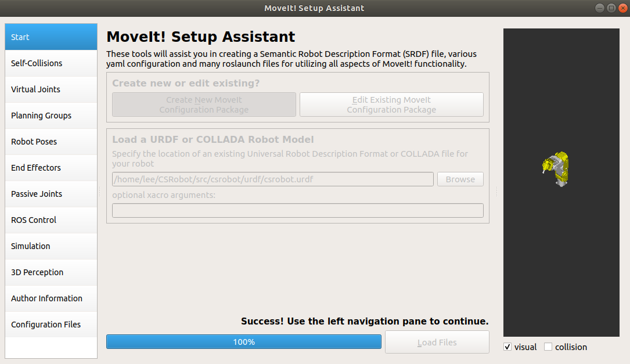Viewport: 630px width, 364px height.
Task: Choose Edit Existing MoveIt Configuration Package
Action: [x=391, y=104]
